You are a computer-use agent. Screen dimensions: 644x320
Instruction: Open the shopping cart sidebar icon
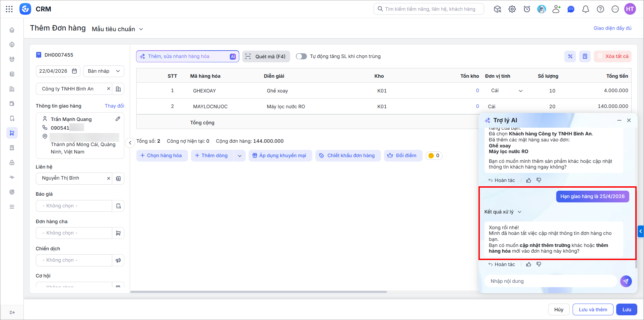pyautogui.click(x=12, y=133)
